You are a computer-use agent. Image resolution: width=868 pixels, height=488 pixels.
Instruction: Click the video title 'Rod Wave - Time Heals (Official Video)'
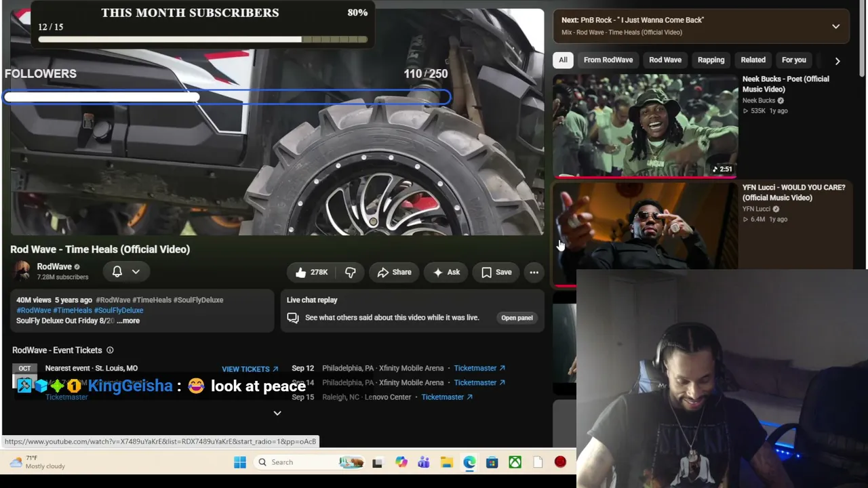[x=100, y=249]
